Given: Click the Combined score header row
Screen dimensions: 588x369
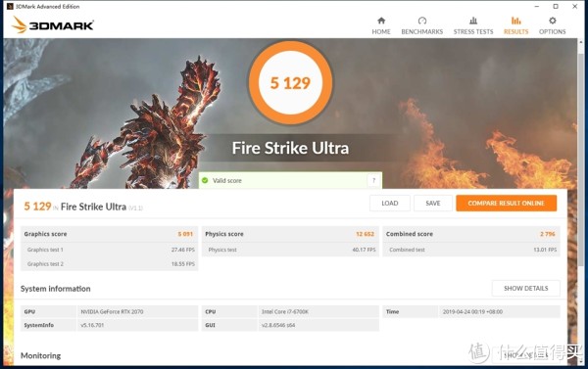Looking at the screenshot, I should tap(471, 234).
